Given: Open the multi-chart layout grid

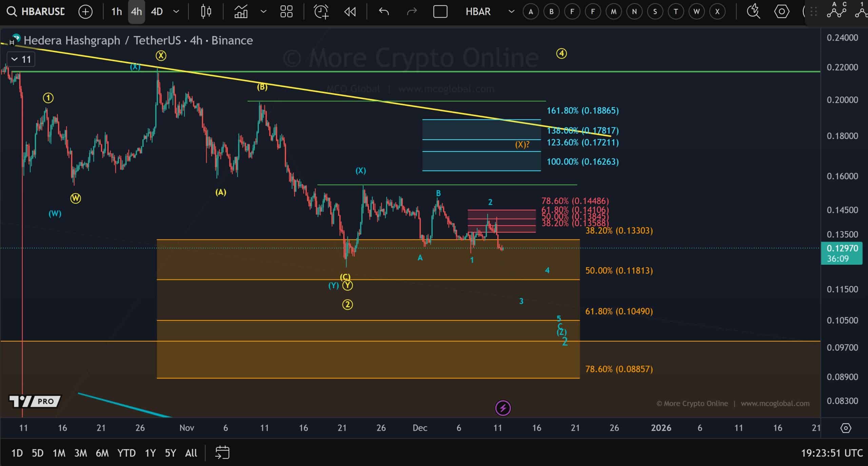Looking at the screenshot, I should (x=286, y=12).
